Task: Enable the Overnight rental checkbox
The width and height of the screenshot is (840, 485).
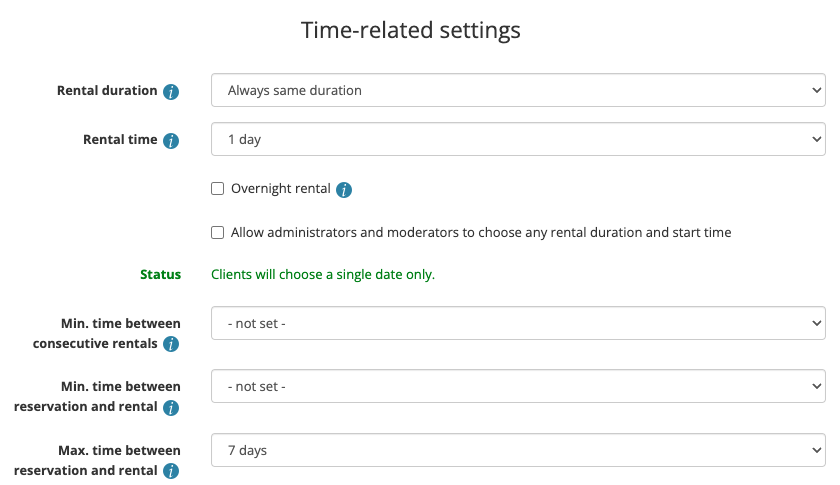Action: pos(218,188)
